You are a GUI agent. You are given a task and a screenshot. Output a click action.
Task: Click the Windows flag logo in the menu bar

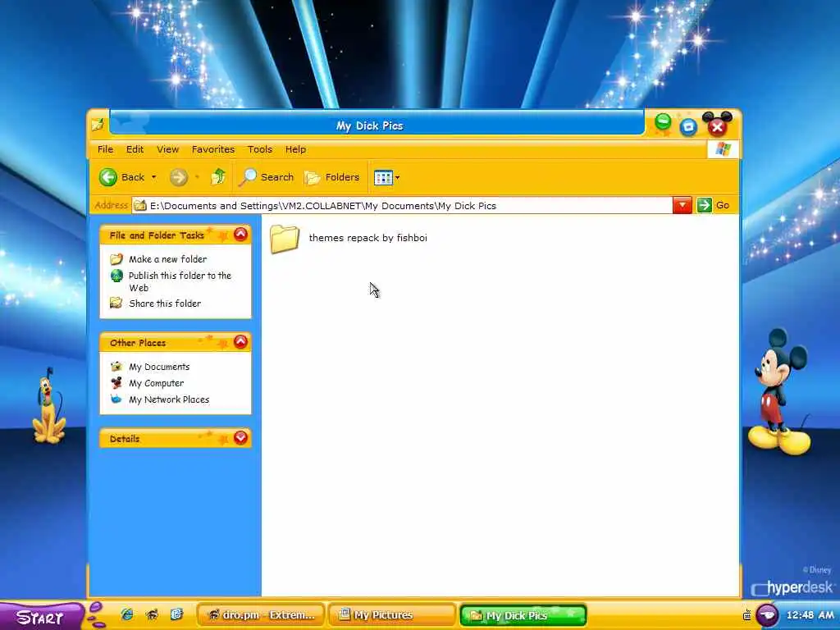click(x=723, y=149)
